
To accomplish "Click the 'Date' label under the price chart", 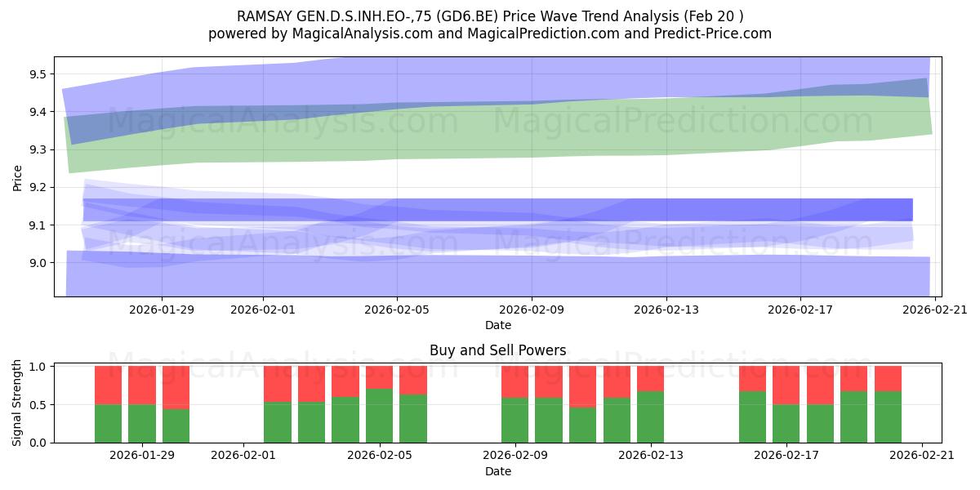I will pos(498,325).
